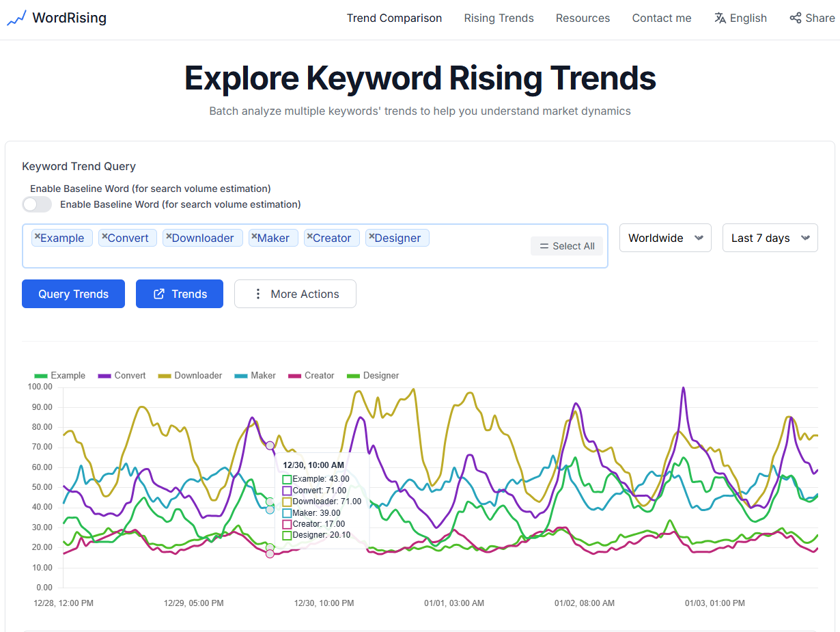The width and height of the screenshot is (840, 632).
Task: Click the axis label '12/28, 12:00 PM'
Action: coord(64,603)
